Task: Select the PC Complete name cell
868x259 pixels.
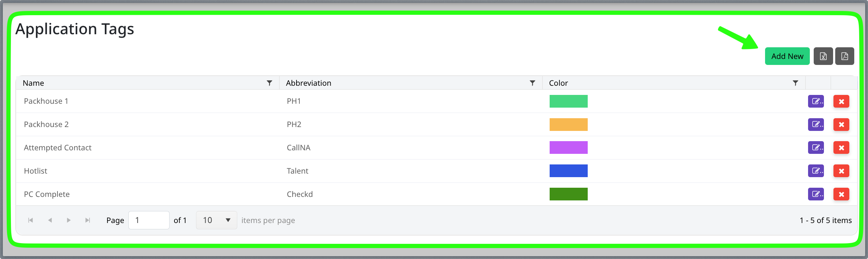Action: point(148,194)
